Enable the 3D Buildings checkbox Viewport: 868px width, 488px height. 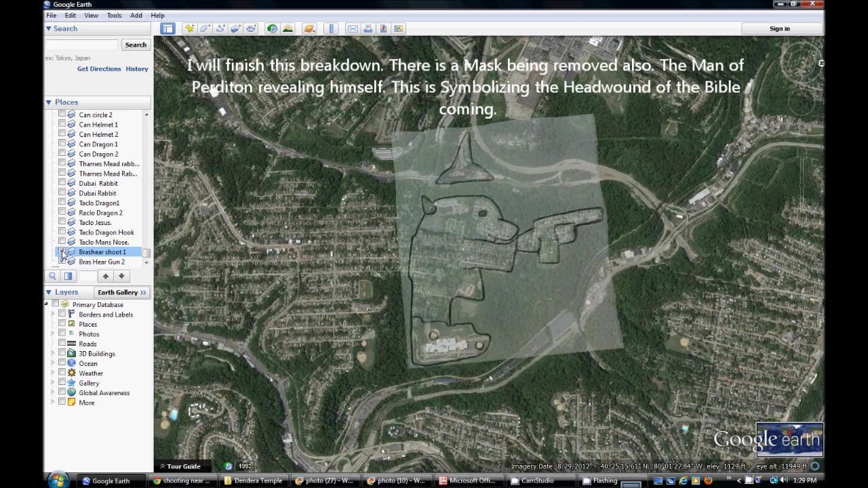pos(62,353)
